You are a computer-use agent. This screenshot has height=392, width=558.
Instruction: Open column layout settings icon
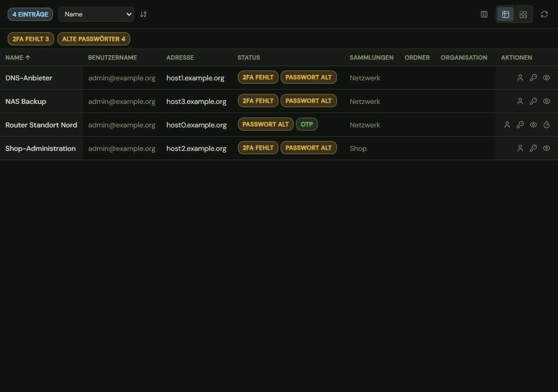[x=484, y=14]
